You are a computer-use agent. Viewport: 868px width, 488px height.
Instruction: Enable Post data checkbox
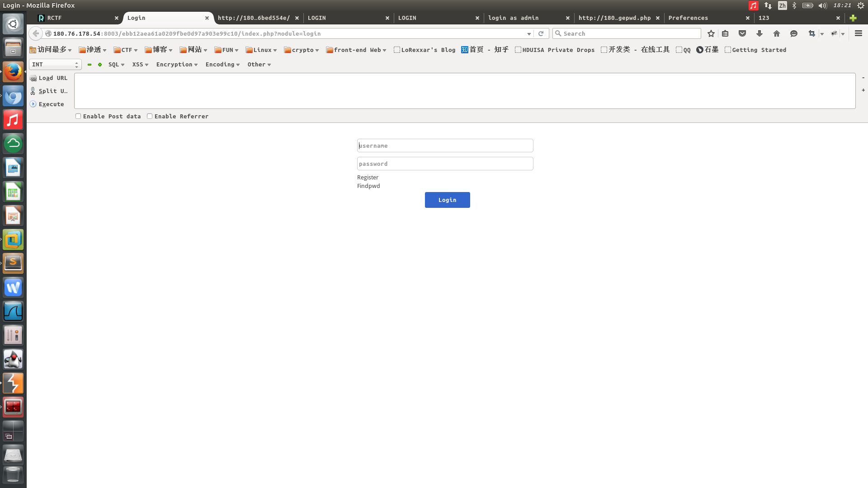(x=78, y=116)
